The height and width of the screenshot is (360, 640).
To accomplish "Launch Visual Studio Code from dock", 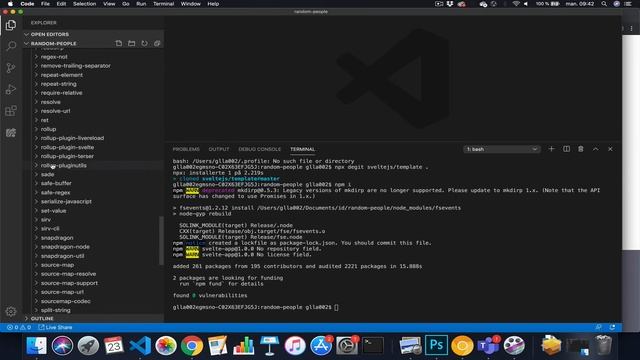I will click(x=140, y=346).
